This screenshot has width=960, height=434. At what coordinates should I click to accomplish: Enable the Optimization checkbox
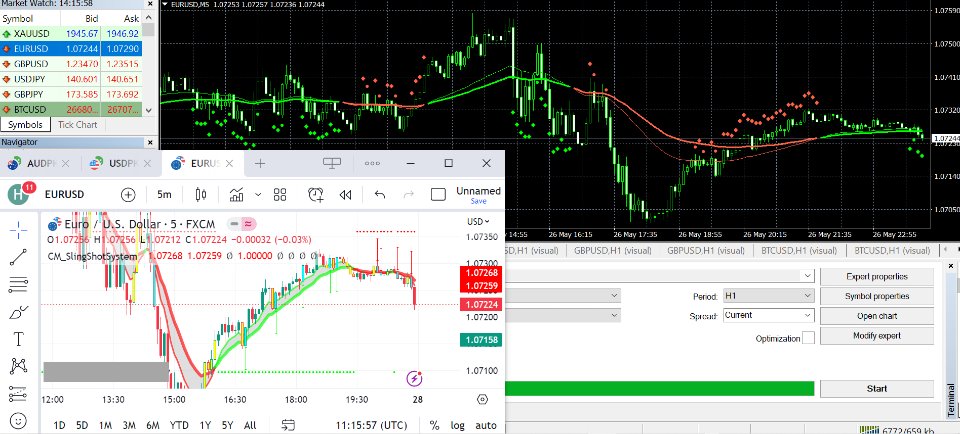click(809, 338)
